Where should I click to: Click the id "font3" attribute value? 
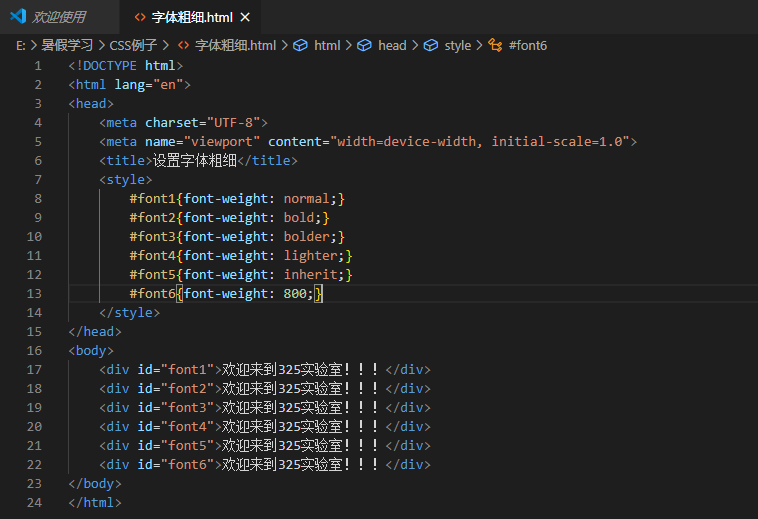pos(187,408)
